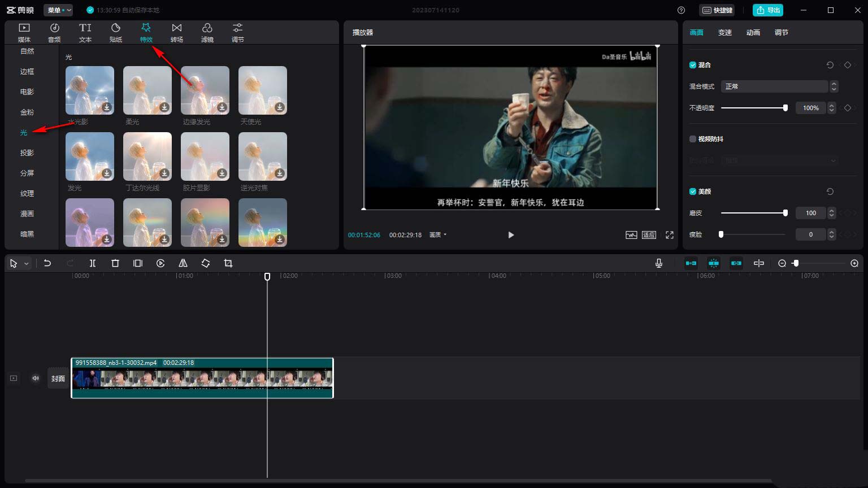Click the keyframe diamond beside 不透明度
The image size is (868, 488).
(x=848, y=108)
